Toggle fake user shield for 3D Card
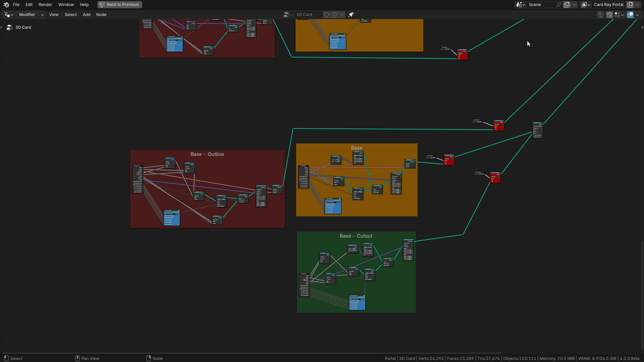The image size is (644, 362). (327, 15)
